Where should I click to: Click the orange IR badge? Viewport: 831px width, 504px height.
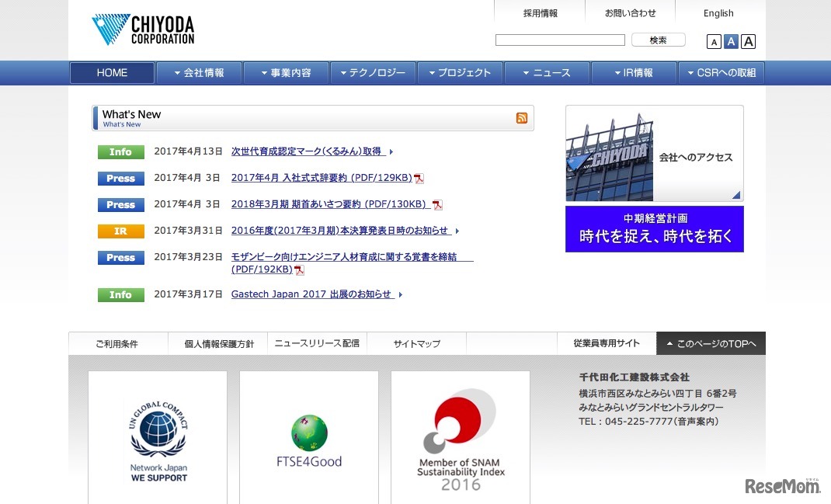click(121, 231)
